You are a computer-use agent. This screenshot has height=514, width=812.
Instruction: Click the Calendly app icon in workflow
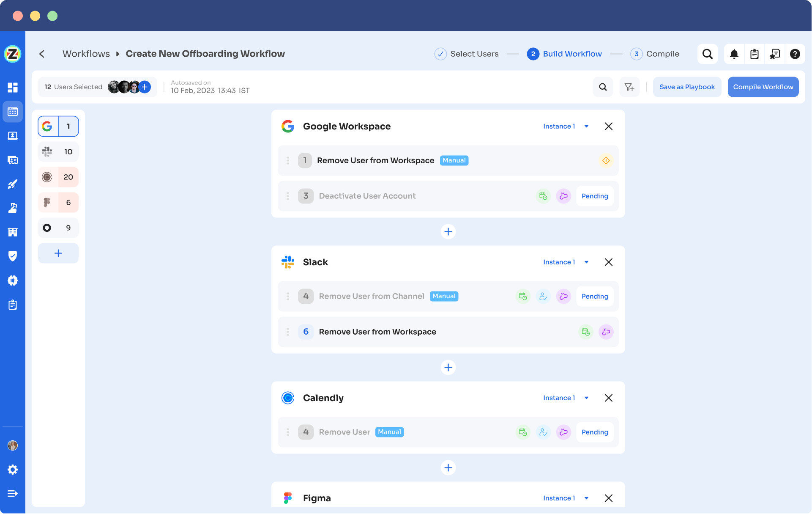[288, 397]
